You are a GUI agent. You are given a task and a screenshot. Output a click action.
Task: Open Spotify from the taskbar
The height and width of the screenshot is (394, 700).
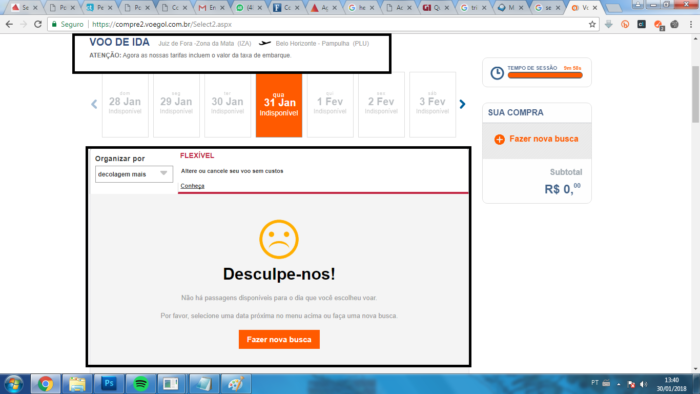141,384
